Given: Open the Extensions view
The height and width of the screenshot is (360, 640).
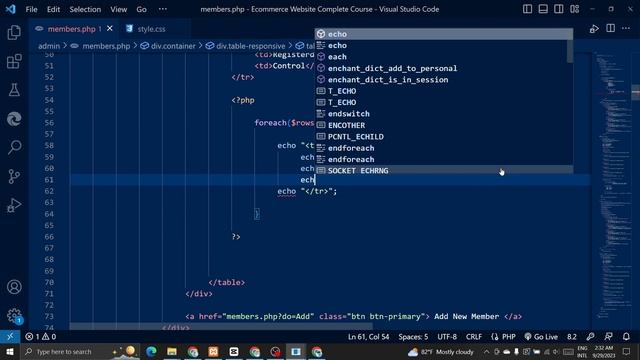Looking at the screenshot, I should pos(14,62).
